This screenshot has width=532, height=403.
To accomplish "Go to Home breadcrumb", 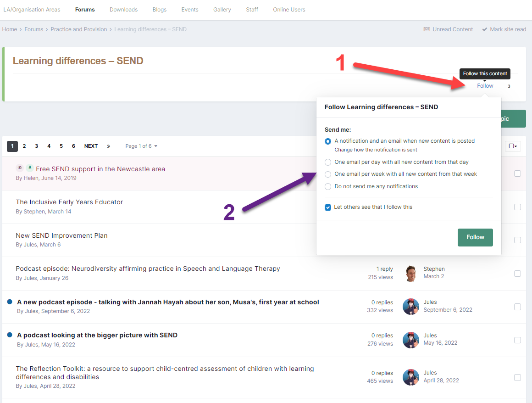I will click(x=10, y=29).
